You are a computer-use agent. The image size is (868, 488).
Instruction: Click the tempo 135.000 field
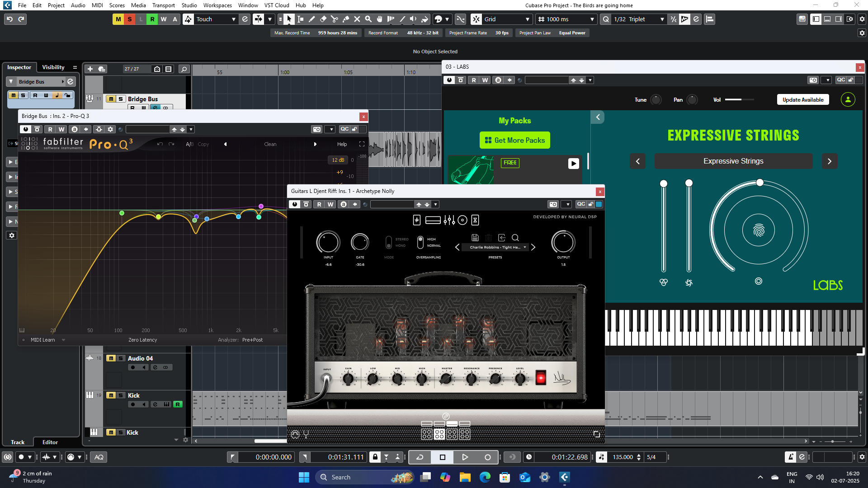tap(623, 457)
